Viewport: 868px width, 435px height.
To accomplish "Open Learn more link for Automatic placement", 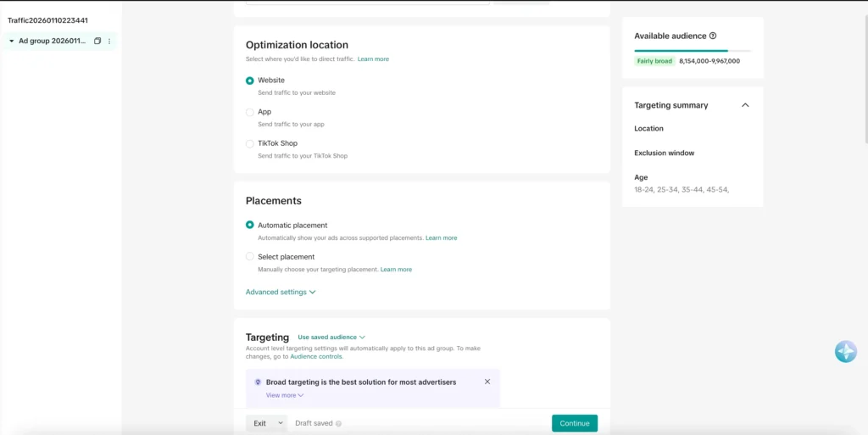I will [x=441, y=238].
